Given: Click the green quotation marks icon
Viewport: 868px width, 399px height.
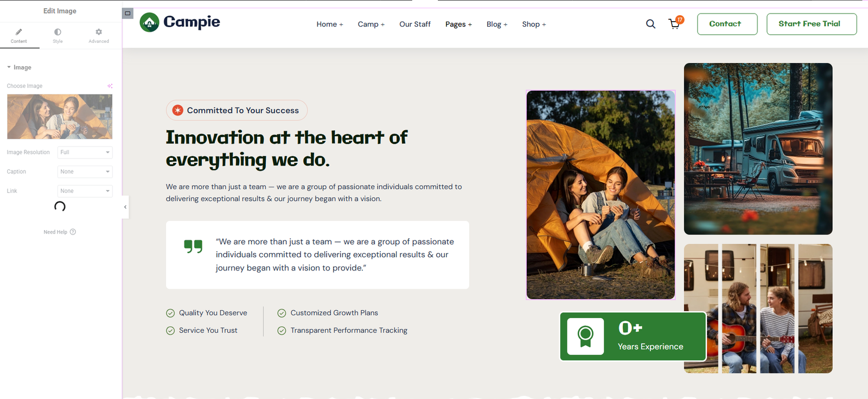Looking at the screenshot, I should [x=193, y=246].
